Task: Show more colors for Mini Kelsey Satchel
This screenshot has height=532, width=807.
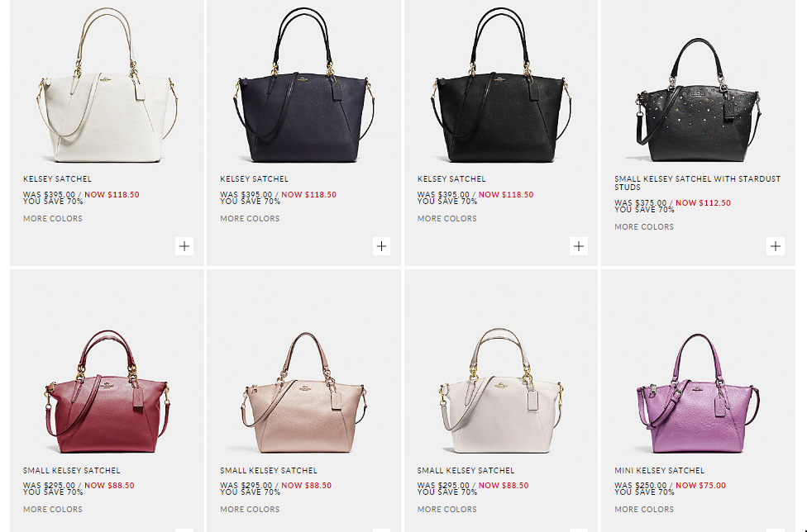Action: pos(644,510)
